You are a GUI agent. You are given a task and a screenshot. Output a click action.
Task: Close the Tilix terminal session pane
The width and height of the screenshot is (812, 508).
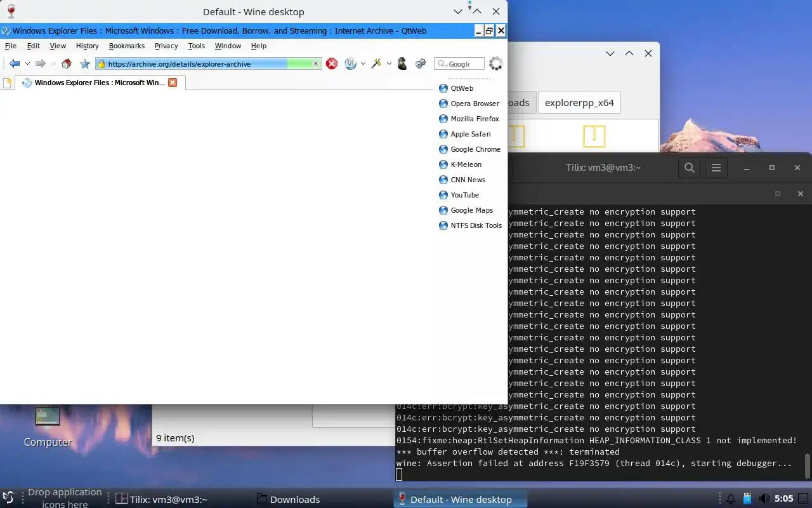pyautogui.click(x=800, y=194)
